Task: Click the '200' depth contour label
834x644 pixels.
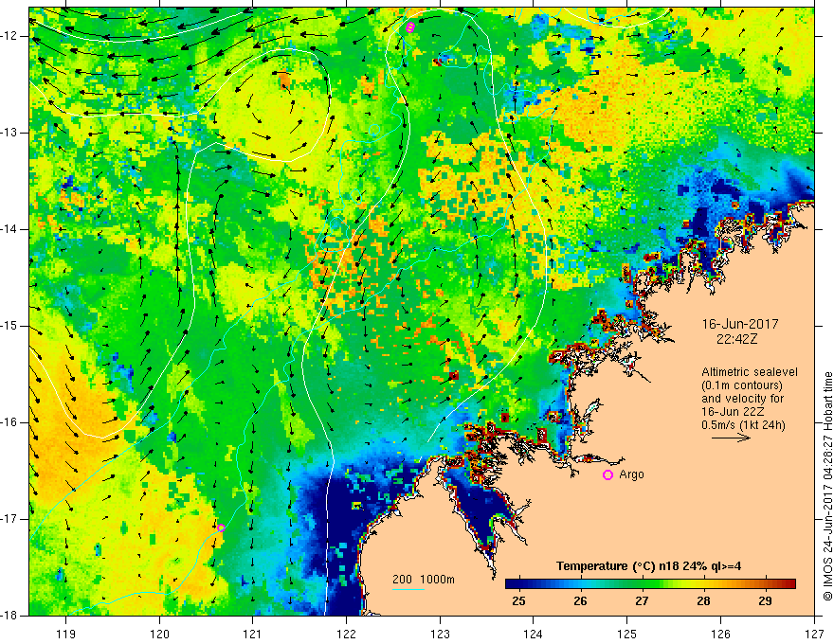Action: pos(402,580)
